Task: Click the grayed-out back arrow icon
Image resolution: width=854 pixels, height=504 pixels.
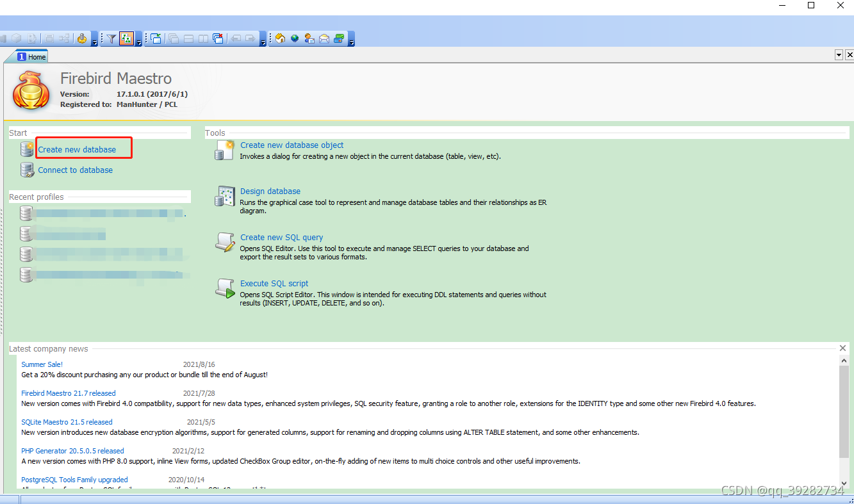Action: click(235, 39)
